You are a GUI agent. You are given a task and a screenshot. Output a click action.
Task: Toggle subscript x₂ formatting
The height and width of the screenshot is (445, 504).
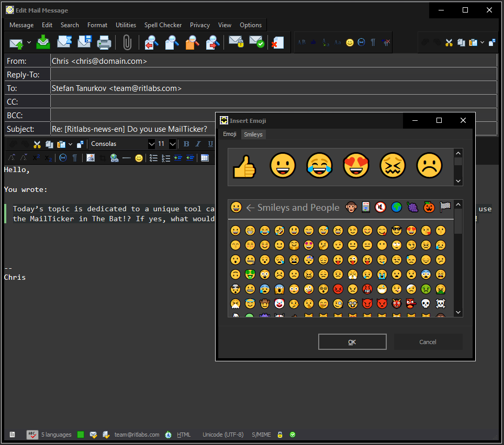tap(48, 157)
